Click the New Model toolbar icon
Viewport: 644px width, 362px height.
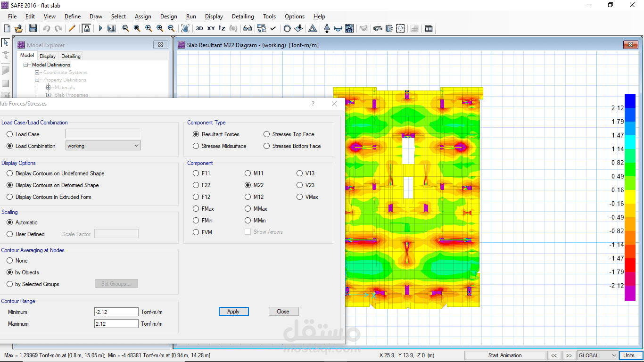click(8, 28)
